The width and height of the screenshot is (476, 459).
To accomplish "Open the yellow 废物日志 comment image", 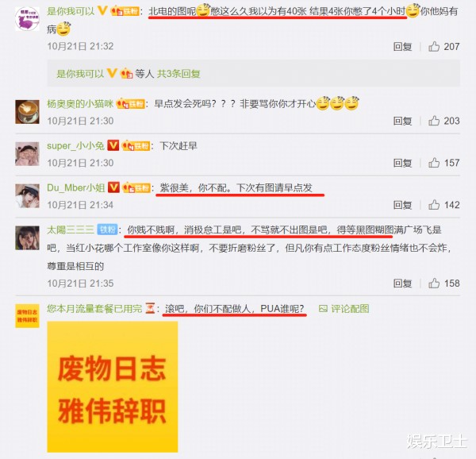I will (113, 387).
